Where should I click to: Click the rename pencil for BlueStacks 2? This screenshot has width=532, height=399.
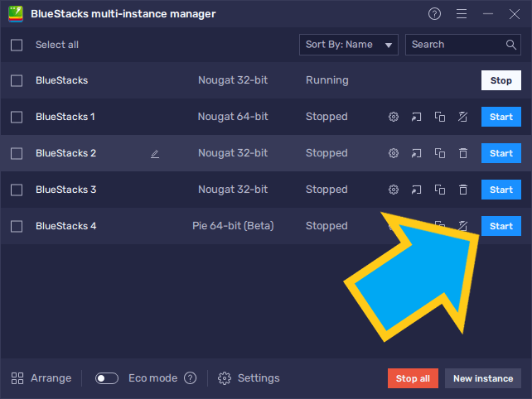pyautogui.click(x=155, y=153)
